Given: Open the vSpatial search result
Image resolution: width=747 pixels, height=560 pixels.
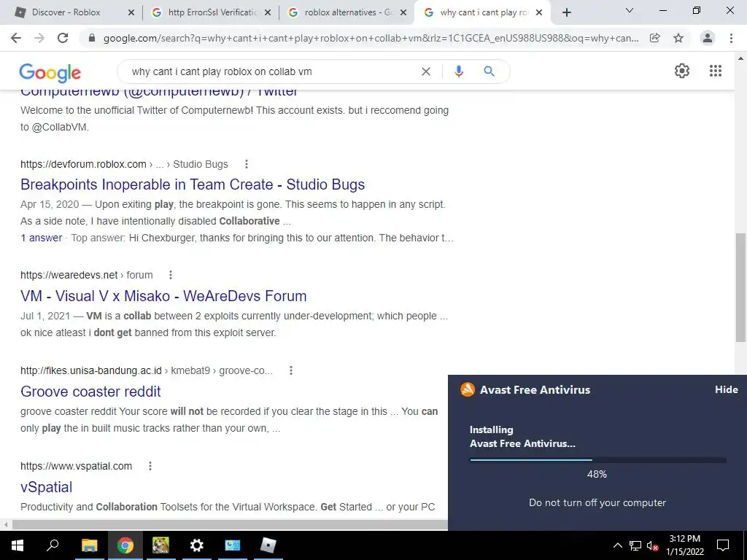Looking at the screenshot, I should point(46,487).
